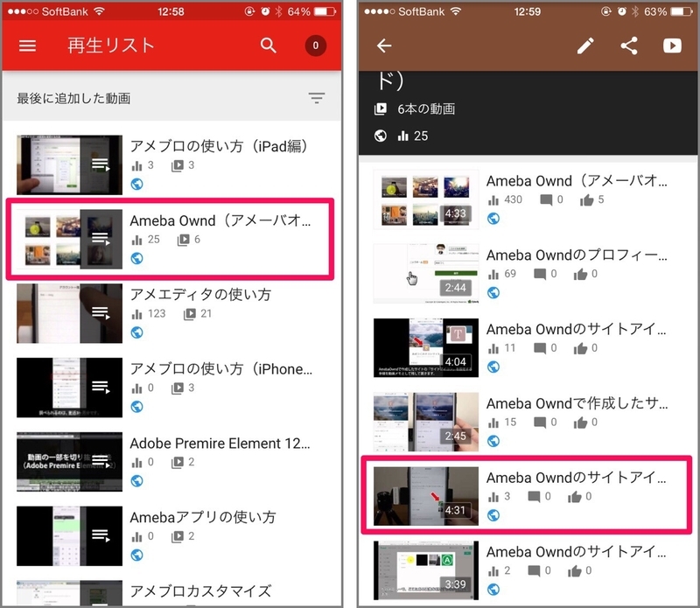Tap the globe icon under Ameba Owndのプロフィー…

493,292
